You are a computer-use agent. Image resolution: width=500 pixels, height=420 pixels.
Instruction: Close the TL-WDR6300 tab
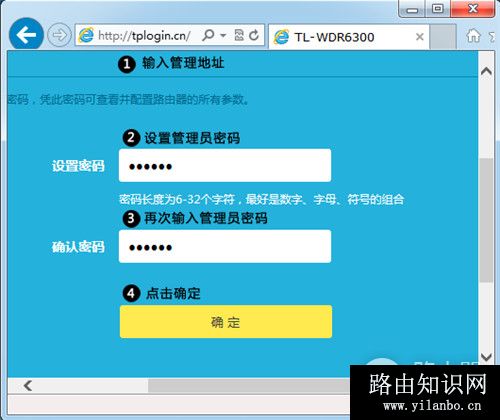coord(420,37)
